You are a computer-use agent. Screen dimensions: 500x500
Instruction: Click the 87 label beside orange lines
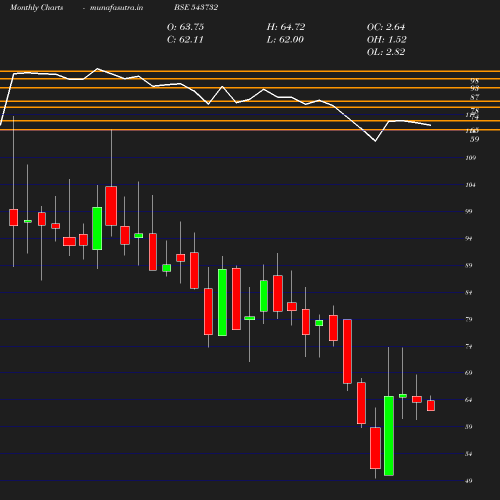pyautogui.click(x=474, y=97)
